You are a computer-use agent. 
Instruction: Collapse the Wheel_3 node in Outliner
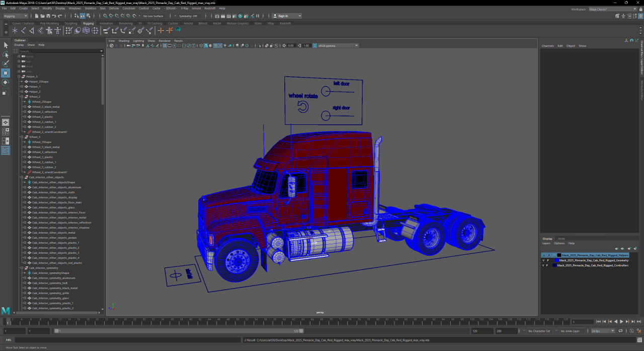pos(22,137)
